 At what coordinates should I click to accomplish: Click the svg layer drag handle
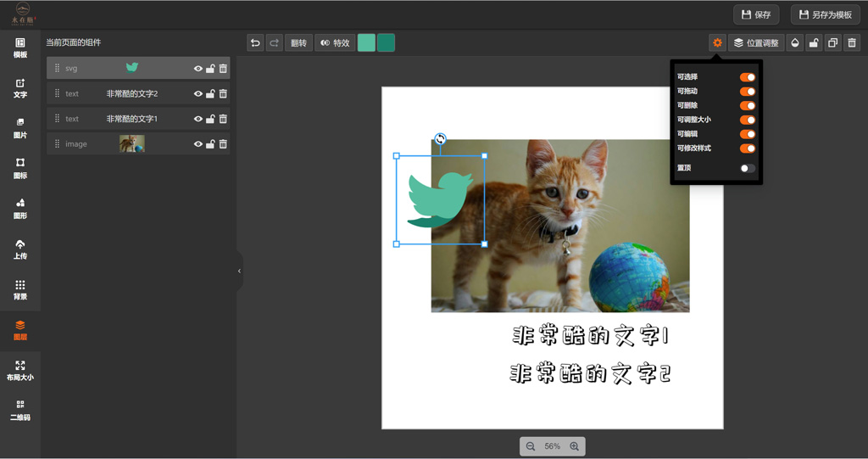[57, 68]
